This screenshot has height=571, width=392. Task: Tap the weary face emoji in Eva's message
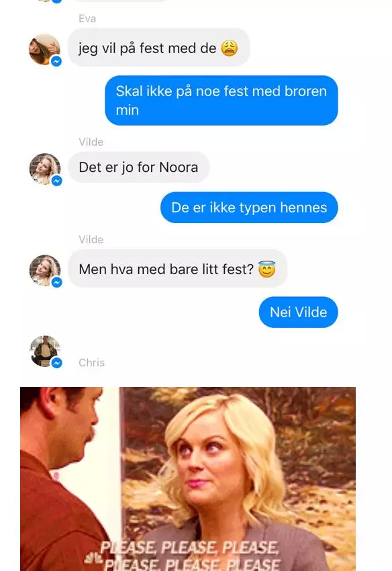click(x=230, y=48)
